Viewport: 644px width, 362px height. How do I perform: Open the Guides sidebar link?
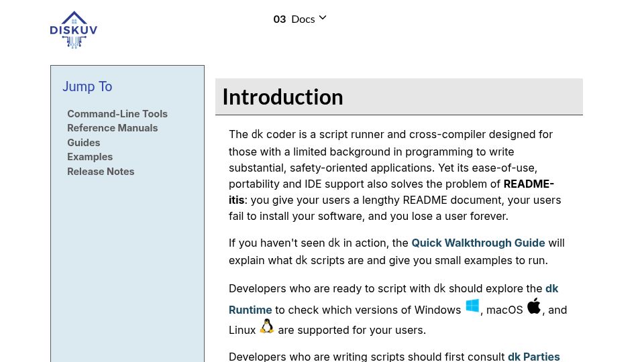tap(84, 142)
